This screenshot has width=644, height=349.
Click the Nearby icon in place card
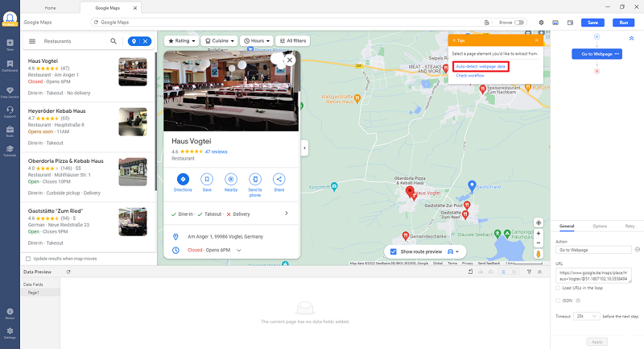click(x=231, y=179)
